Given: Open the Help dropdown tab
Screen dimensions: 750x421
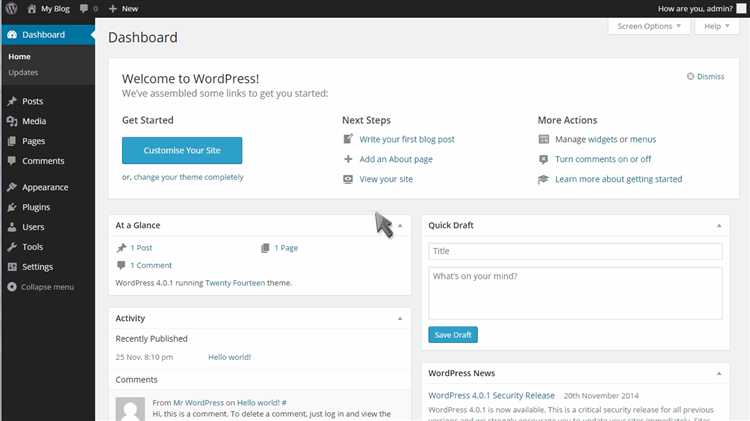Looking at the screenshot, I should [x=717, y=26].
